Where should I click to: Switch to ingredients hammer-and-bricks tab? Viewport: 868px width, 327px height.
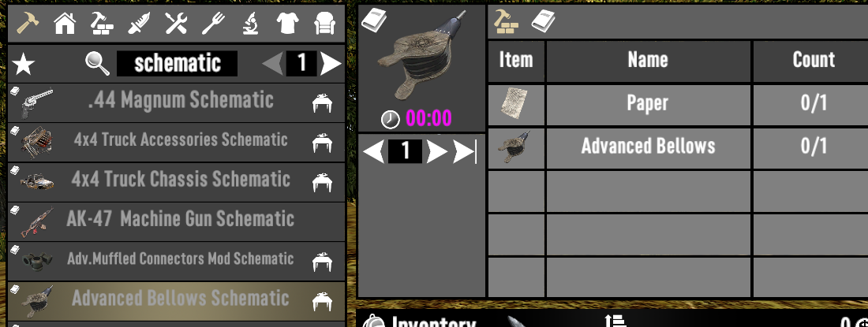click(506, 21)
